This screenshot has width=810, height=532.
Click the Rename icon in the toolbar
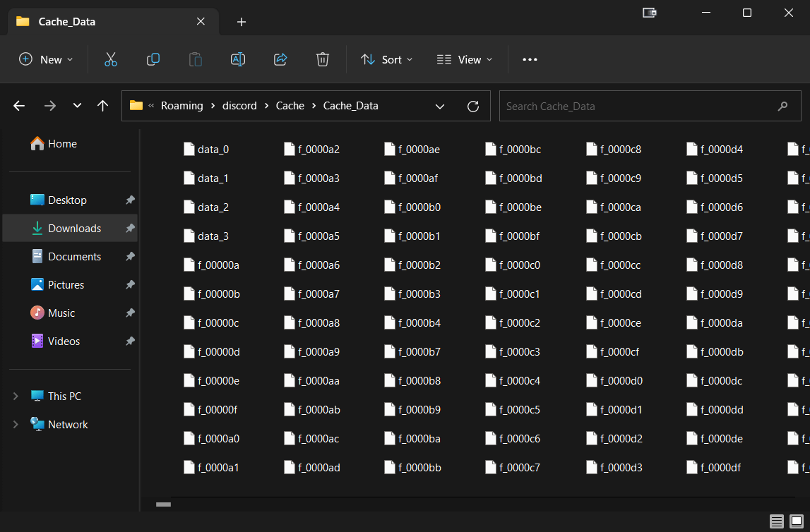coord(237,59)
